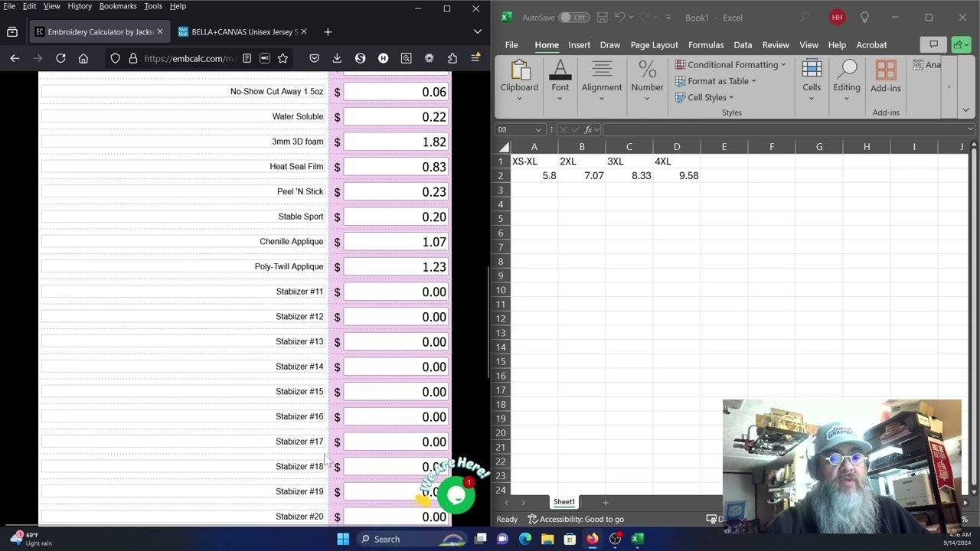Open Firefox Bookmarks menu
Screen dimensions: 980x551
click(x=118, y=6)
